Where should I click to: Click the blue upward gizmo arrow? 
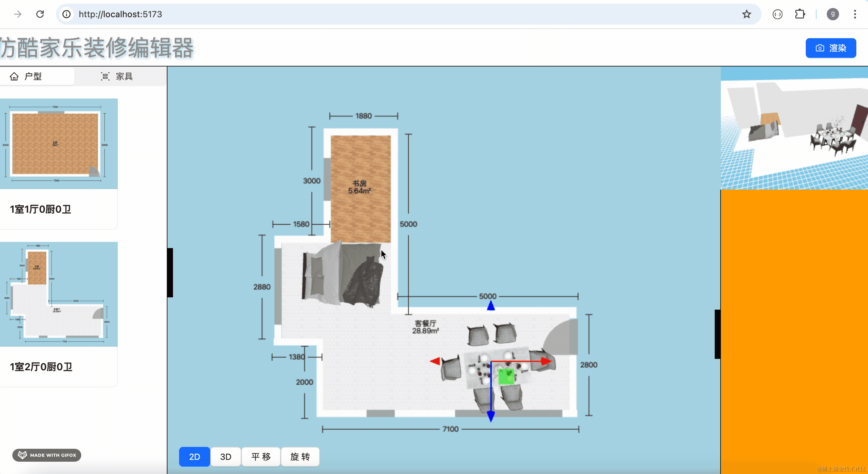491,306
